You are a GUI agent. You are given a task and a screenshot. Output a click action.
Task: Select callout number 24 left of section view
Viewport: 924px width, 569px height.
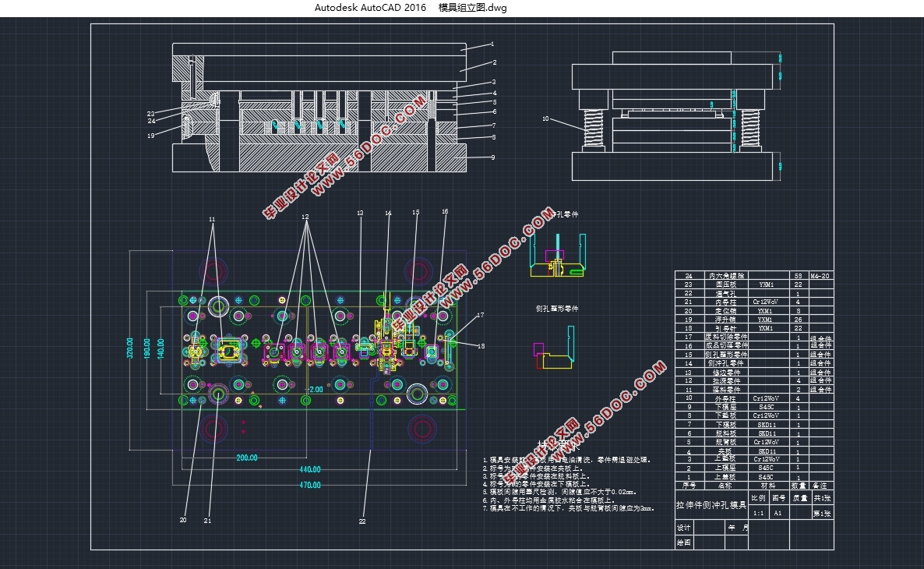click(x=151, y=121)
